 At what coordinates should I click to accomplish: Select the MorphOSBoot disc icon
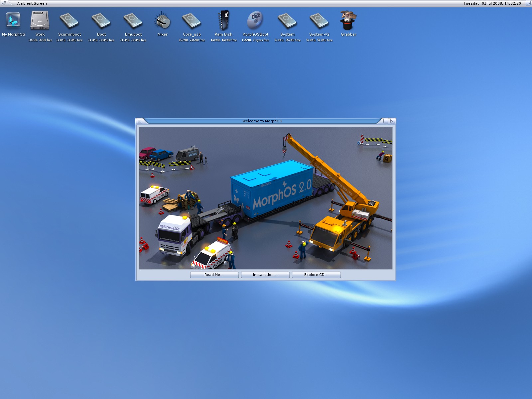pyautogui.click(x=255, y=20)
